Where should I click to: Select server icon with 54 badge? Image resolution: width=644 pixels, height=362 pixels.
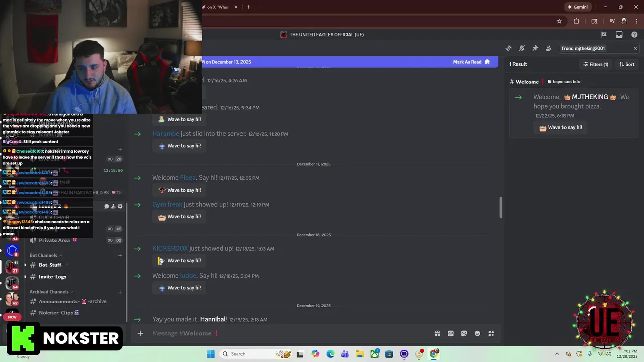pyautogui.click(x=12, y=283)
